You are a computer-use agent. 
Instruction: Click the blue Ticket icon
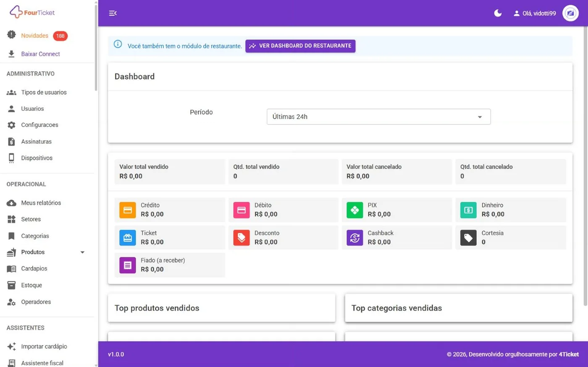coord(128,238)
